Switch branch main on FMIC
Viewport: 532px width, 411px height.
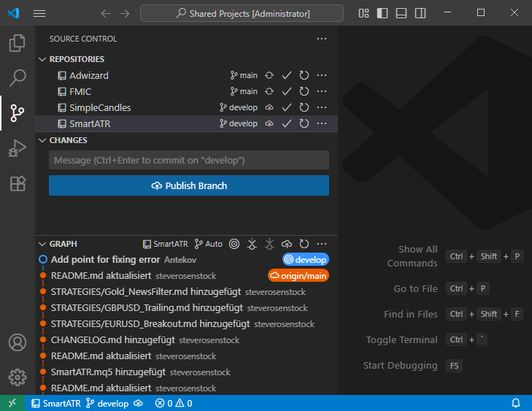(244, 92)
